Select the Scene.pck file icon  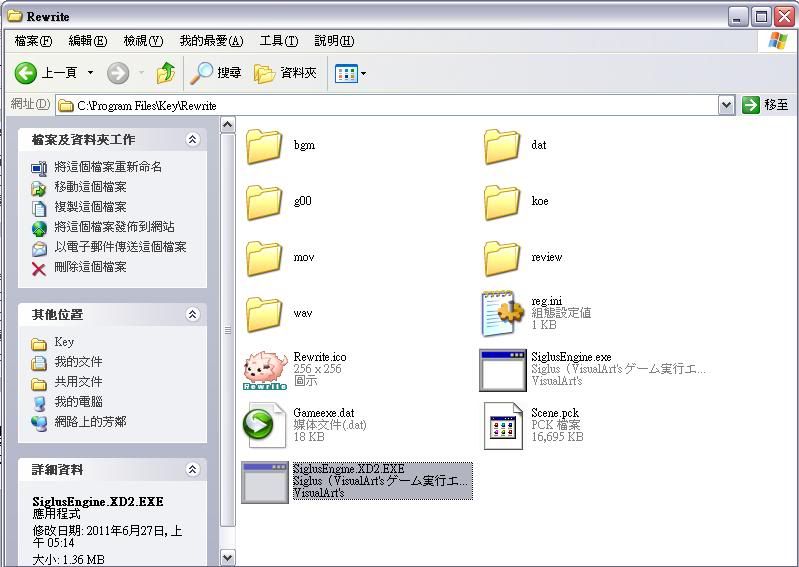pos(503,425)
